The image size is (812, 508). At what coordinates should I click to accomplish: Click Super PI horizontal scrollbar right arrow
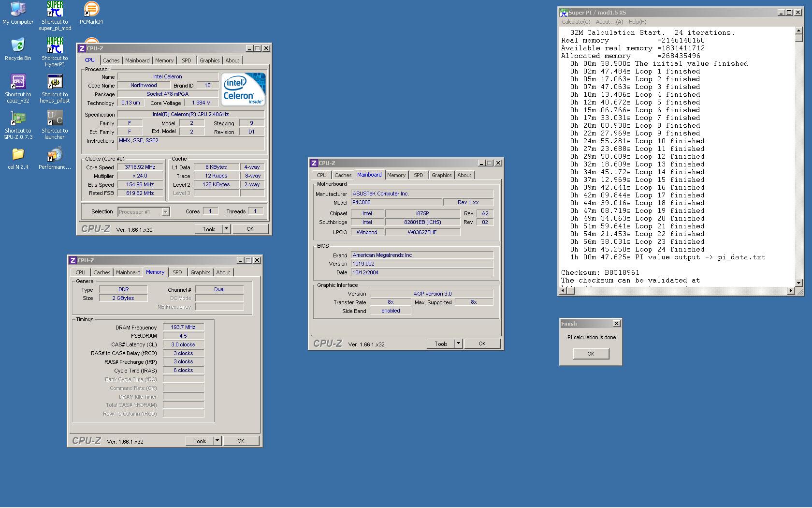[x=791, y=290]
